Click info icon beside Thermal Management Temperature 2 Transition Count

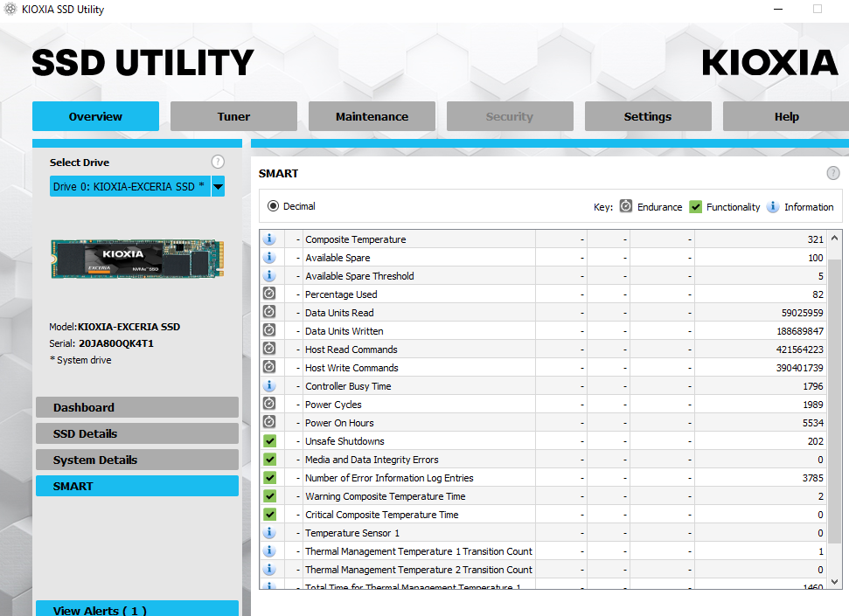[x=269, y=570]
